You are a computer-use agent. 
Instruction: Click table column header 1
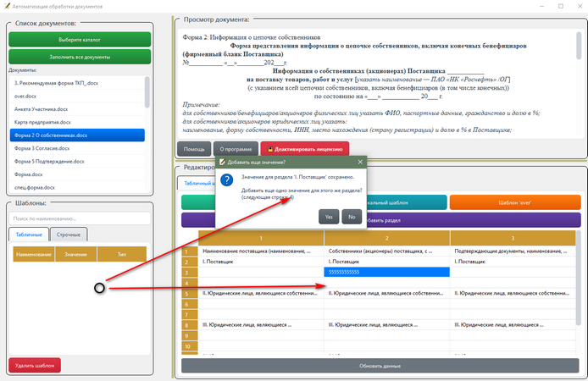(x=261, y=238)
